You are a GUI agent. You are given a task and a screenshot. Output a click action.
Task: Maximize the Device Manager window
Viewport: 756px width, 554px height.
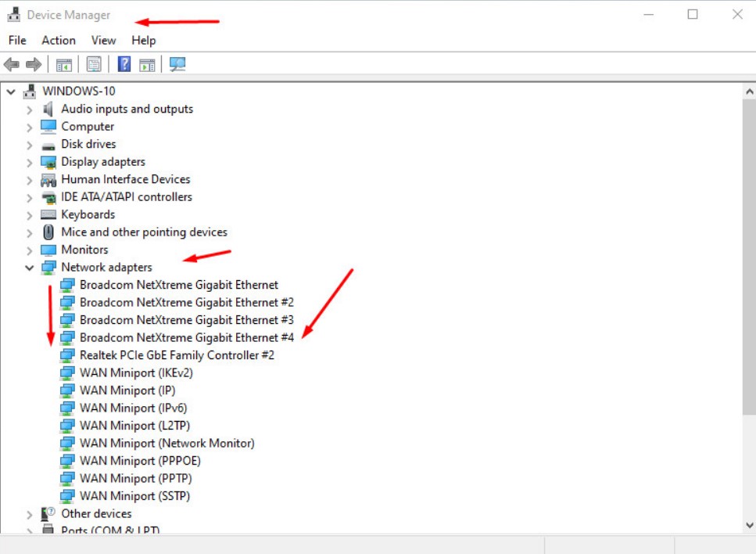[693, 15]
